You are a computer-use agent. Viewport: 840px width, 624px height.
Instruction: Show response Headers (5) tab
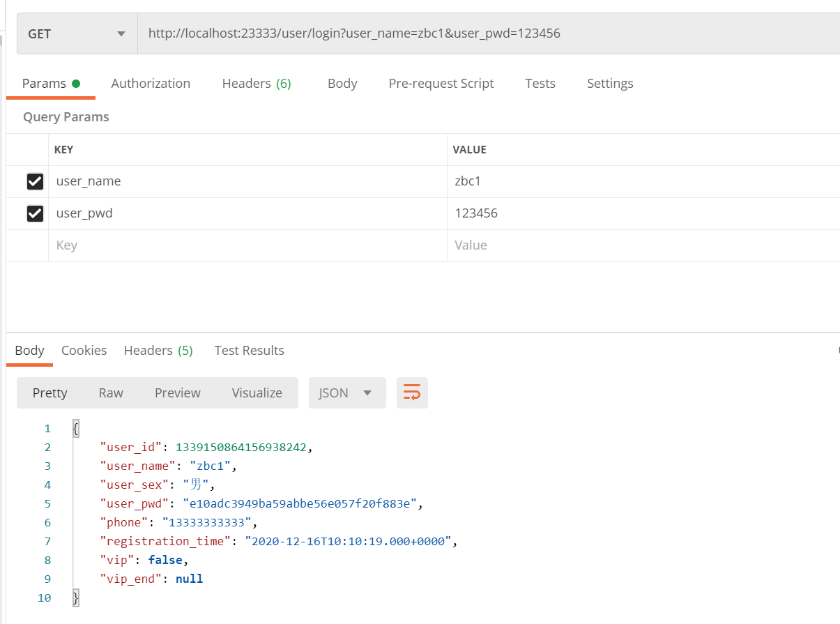[x=158, y=351]
